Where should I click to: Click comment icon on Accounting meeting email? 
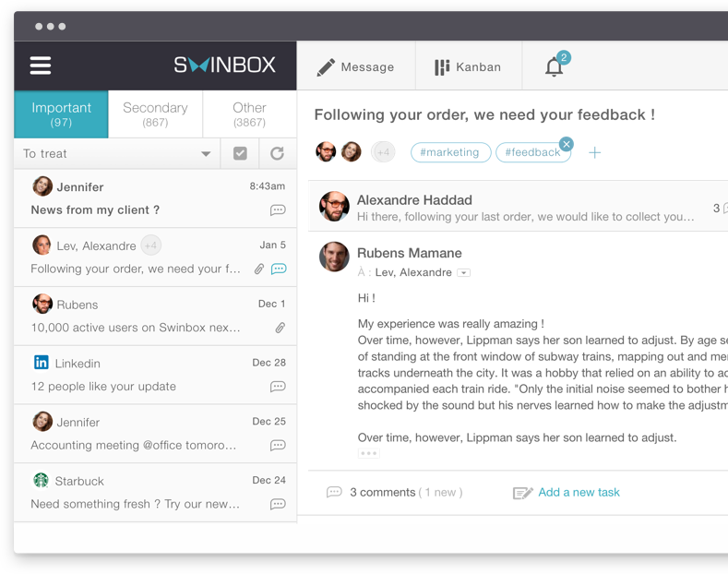tap(278, 446)
